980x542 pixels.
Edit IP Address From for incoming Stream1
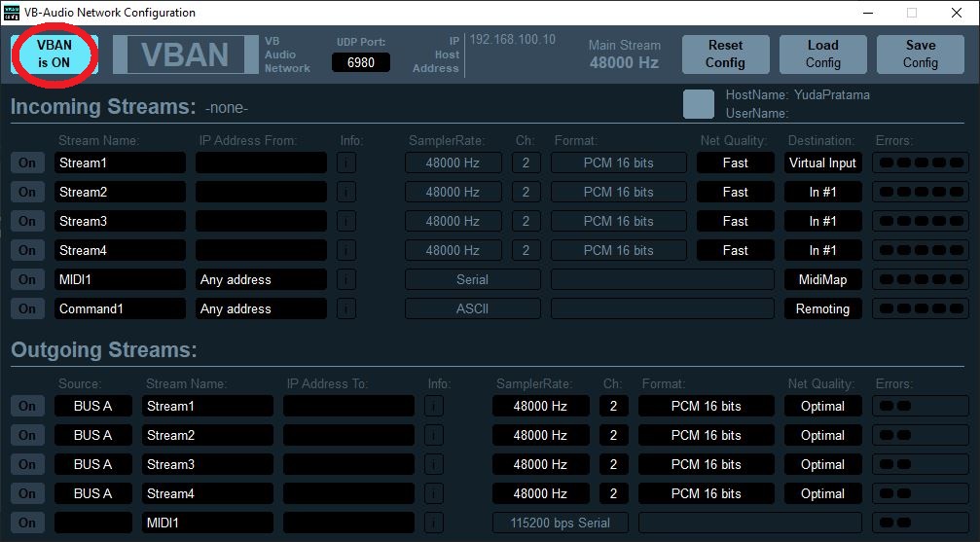(261, 163)
